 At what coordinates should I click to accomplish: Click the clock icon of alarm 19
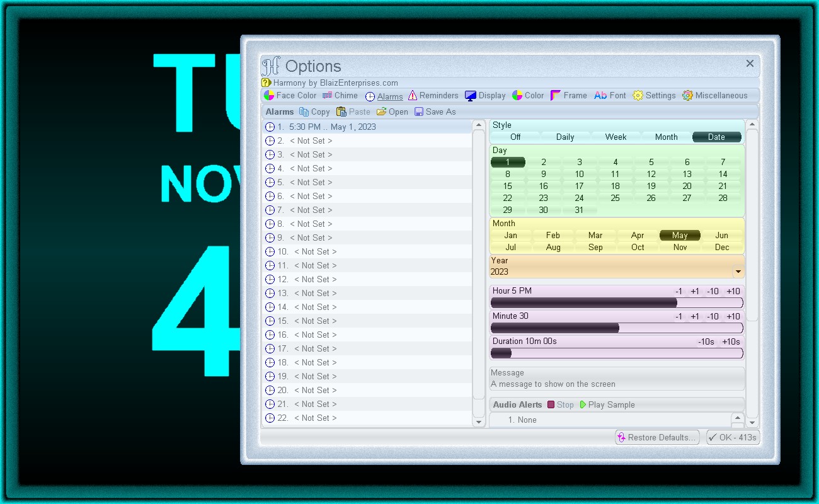click(270, 376)
